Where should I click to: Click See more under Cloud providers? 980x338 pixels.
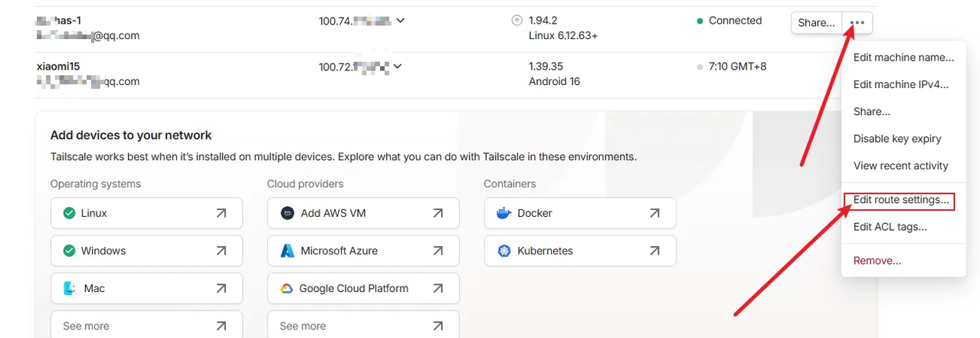(363, 324)
